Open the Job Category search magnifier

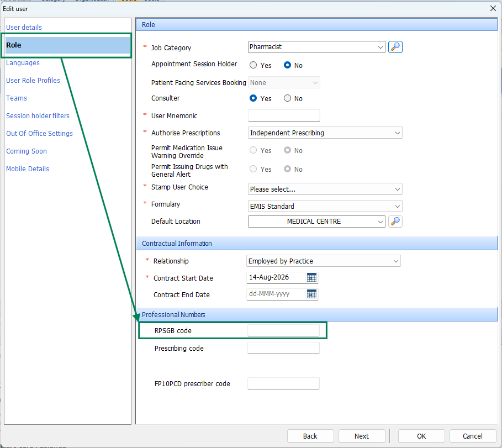[395, 47]
